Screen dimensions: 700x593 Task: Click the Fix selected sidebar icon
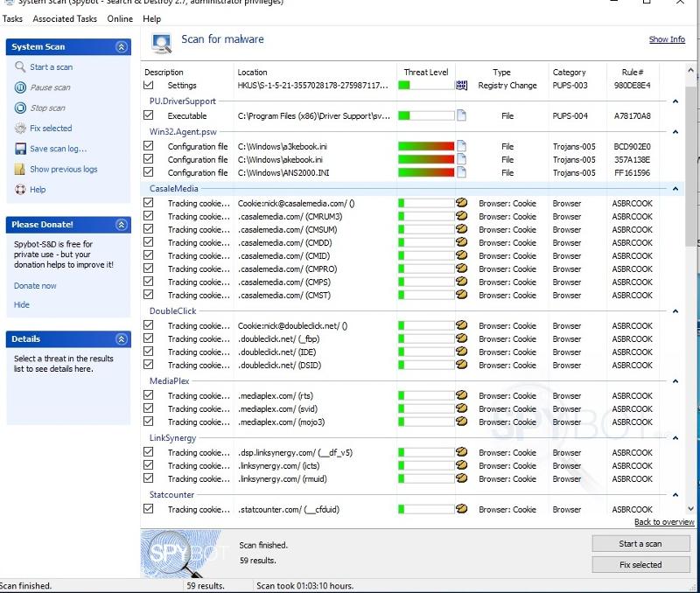(20, 129)
